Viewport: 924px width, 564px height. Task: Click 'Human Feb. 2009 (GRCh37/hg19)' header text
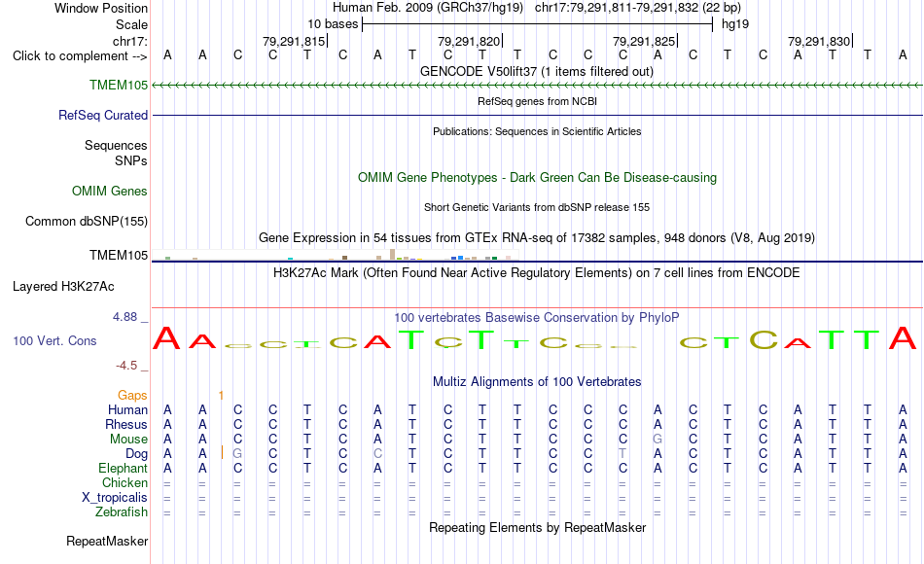click(428, 8)
